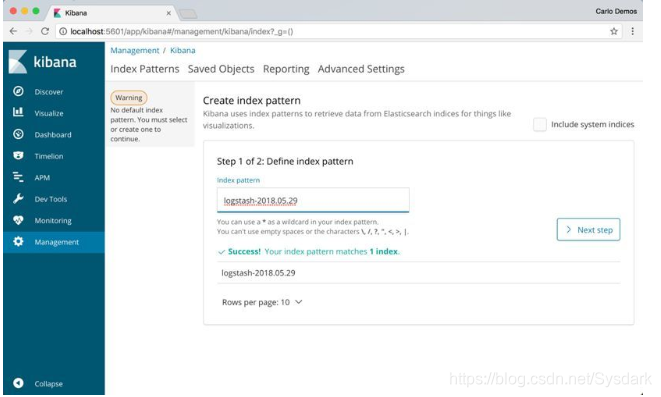Click the Next step button
The width and height of the screenshot is (661, 397).
coord(588,230)
